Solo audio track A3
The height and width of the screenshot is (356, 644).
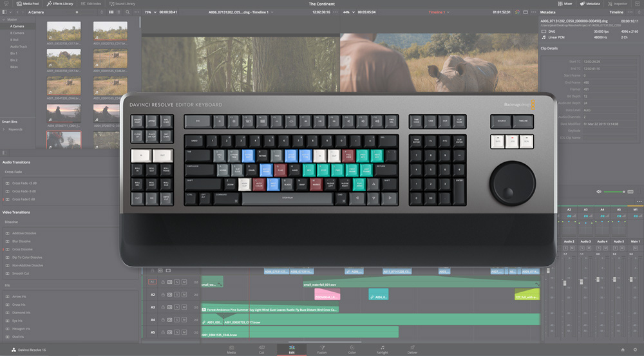[x=177, y=307]
